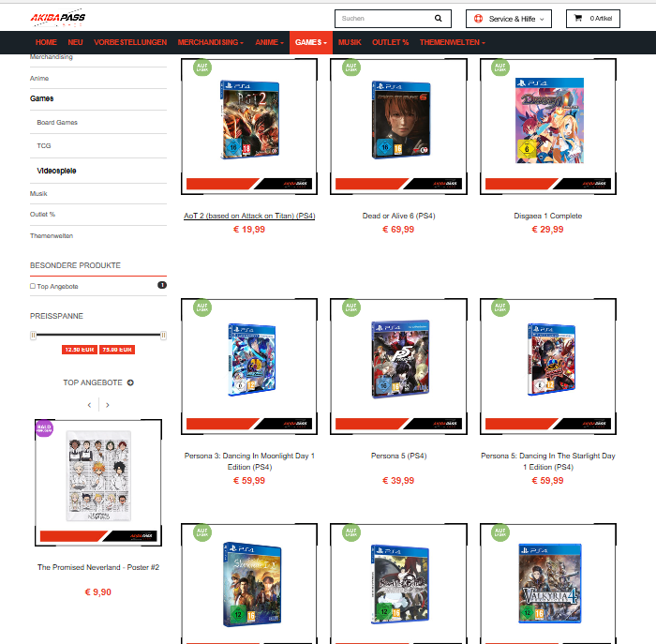This screenshot has height=644, width=656.
Task: Open the AoT 2 (PS4) product link
Action: (x=249, y=216)
